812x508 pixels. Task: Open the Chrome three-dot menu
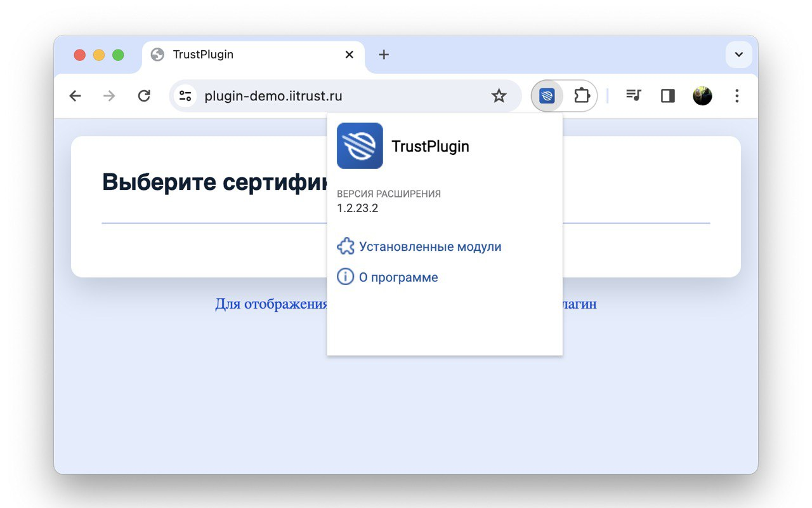[737, 95]
